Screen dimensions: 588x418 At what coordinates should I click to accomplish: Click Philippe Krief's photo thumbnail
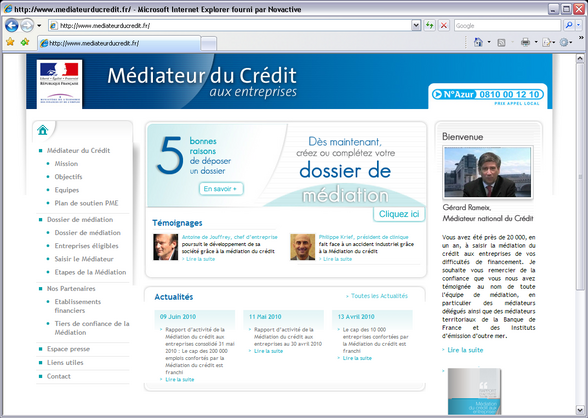pos(303,247)
